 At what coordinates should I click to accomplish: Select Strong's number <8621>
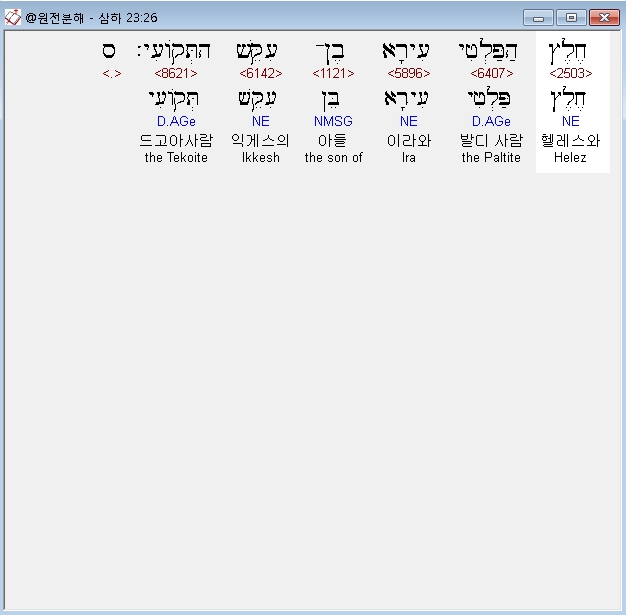(x=176, y=73)
